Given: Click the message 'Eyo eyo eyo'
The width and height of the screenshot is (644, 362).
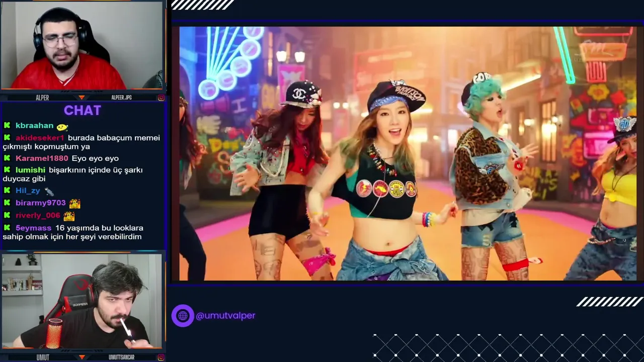Looking at the screenshot, I should coord(95,158).
